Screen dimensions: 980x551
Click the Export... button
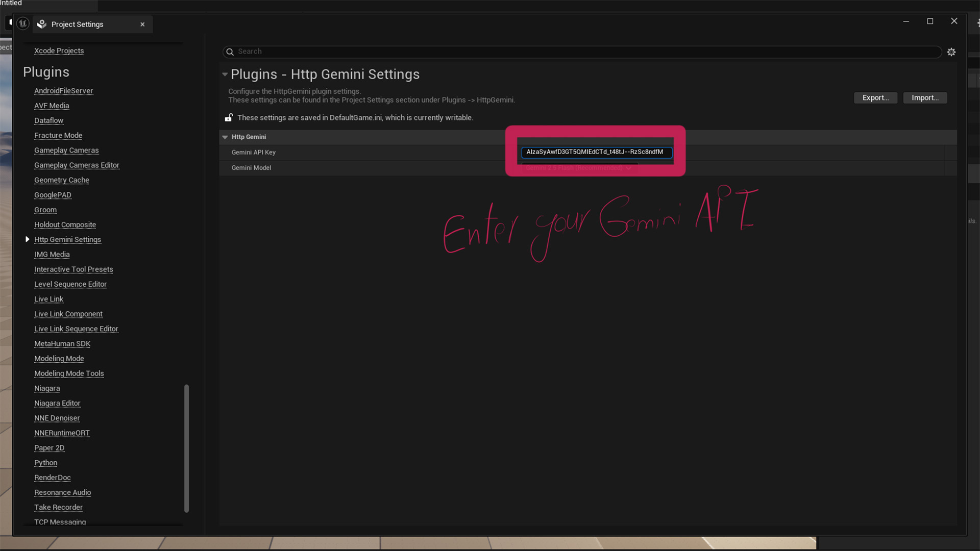click(x=875, y=97)
